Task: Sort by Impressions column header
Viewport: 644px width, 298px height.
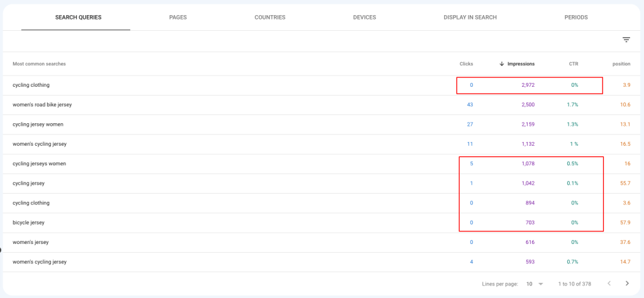Action: (x=521, y=63)
